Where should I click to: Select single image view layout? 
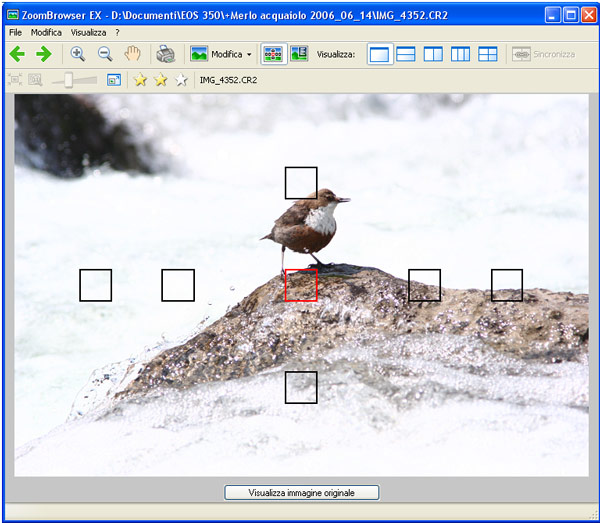379,54
